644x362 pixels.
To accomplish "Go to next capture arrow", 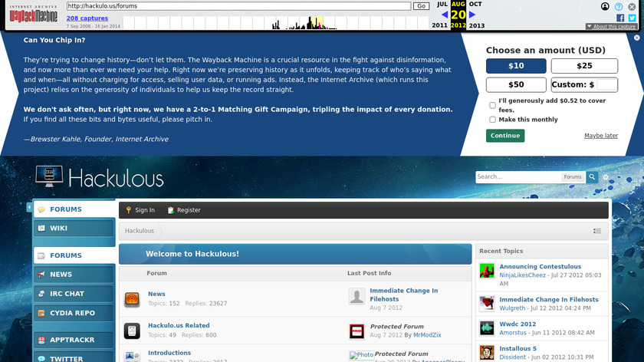I will [472, 15].
